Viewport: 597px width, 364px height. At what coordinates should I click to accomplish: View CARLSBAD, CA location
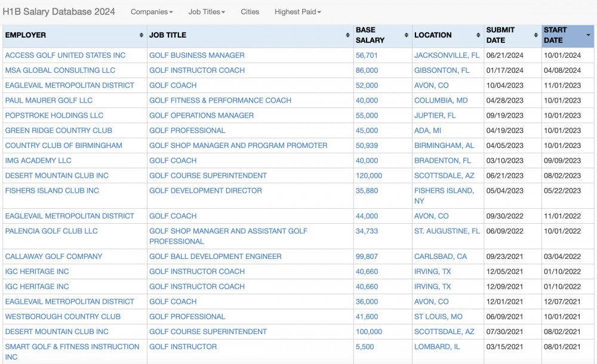point(441,257)
